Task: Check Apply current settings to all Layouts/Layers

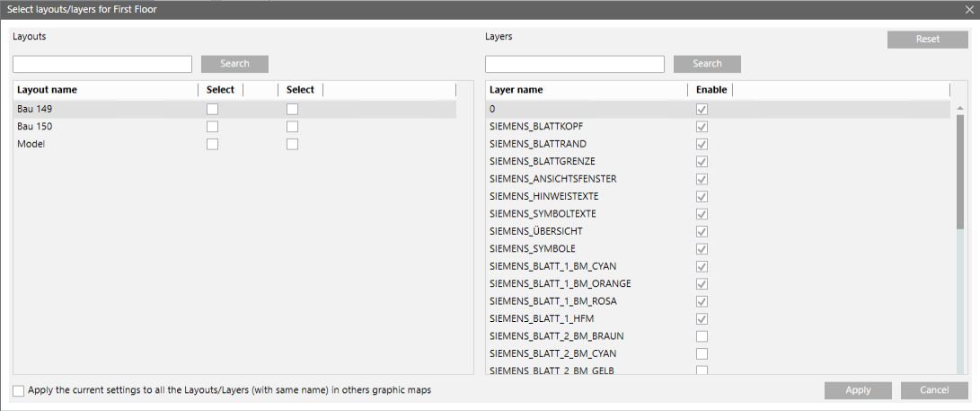Action: (20, 390)
